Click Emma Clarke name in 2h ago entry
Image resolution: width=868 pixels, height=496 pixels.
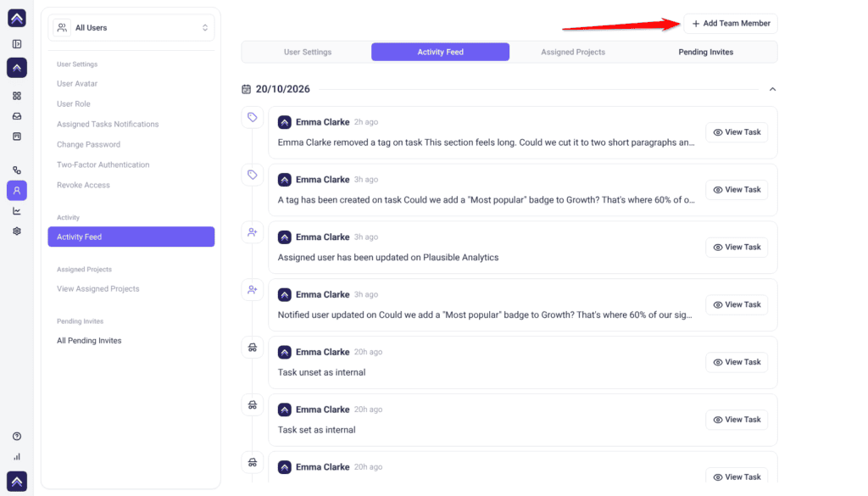pyautogui.click(x=323, y=122)
